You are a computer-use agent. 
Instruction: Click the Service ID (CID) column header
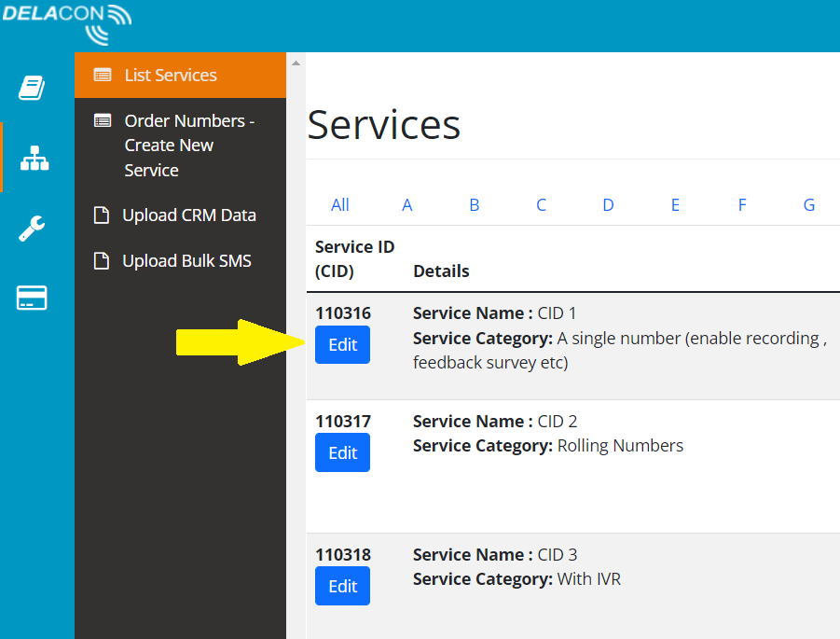(354, 259)
